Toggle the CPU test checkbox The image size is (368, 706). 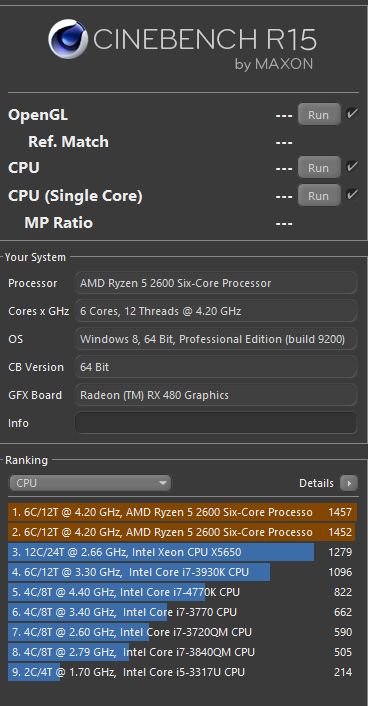pos(352,167)
